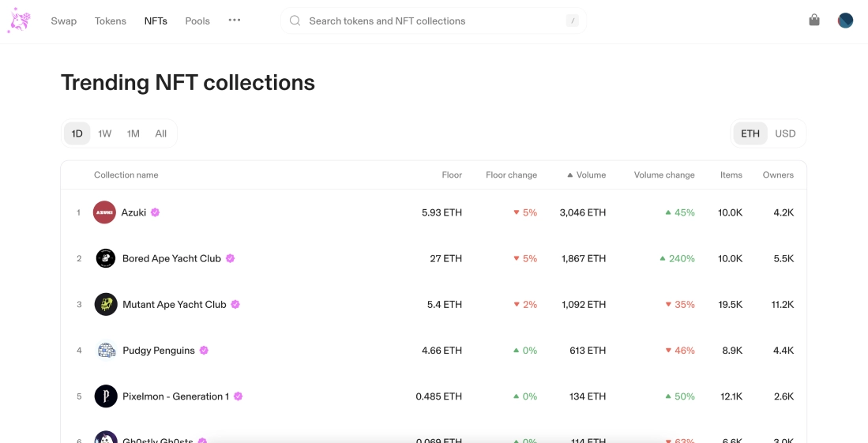This screenshot has width=868, height=443.
Task: Go to the Swap tab
Action: pos(64,21)
